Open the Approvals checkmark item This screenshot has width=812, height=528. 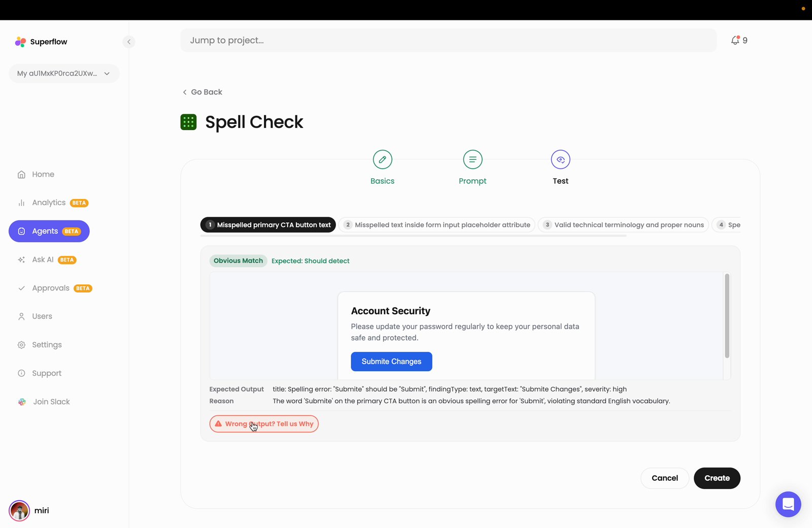(55, 288)
